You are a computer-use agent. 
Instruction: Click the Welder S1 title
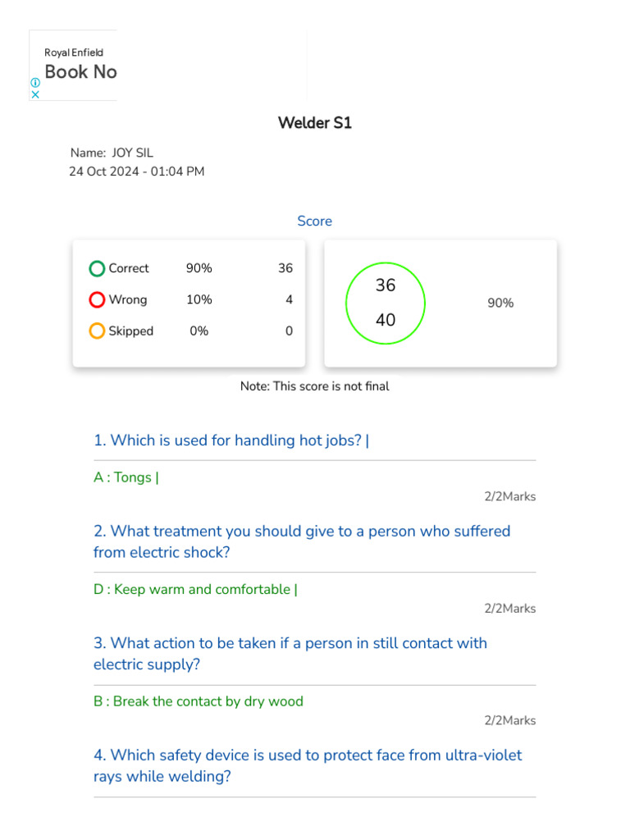click(x=314, y=124)
